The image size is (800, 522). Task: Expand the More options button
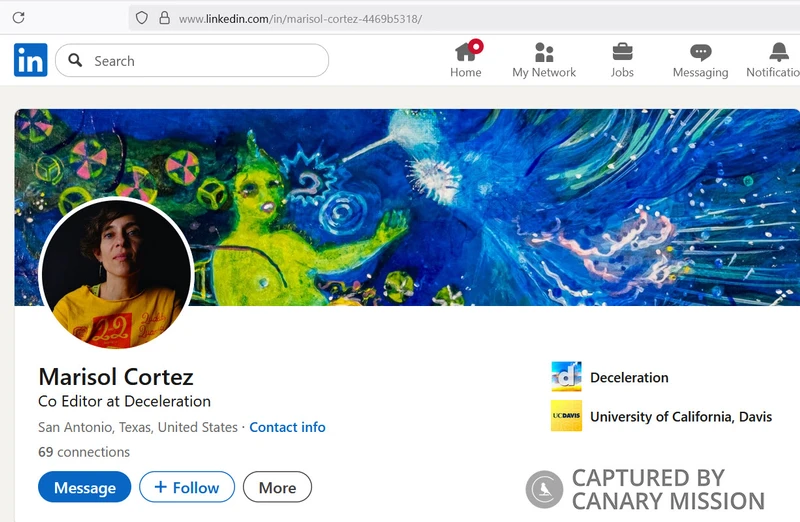[277, 487]
